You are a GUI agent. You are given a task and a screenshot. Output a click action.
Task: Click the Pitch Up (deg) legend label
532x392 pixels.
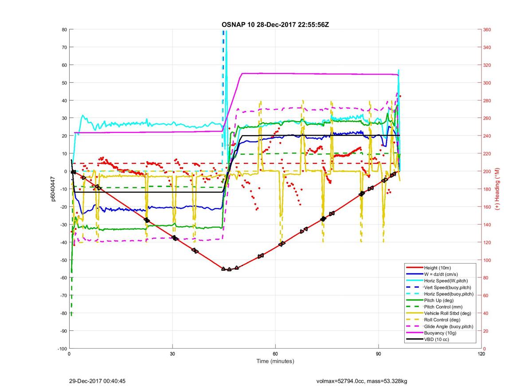tap(439, 300)
